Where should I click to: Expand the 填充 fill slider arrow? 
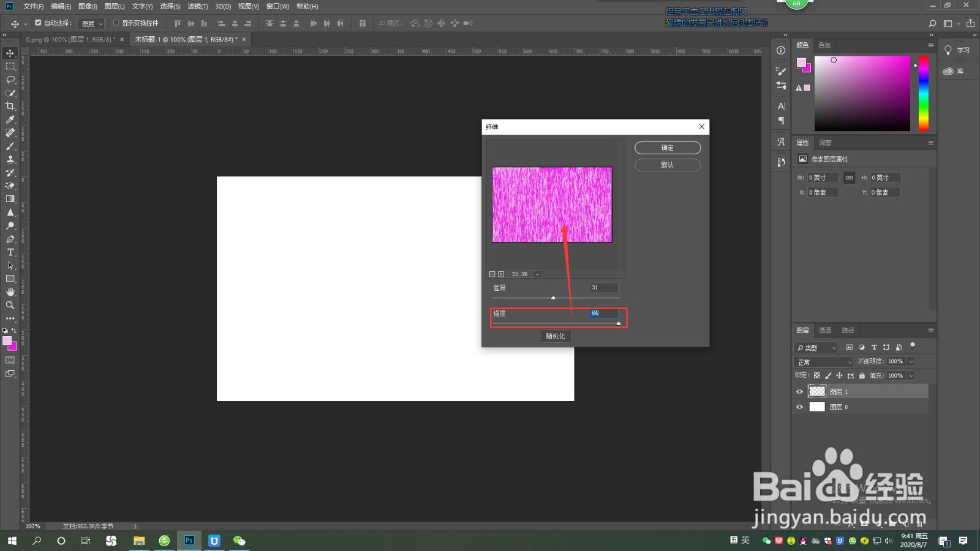pyautogui.click(x=911, y=375)
